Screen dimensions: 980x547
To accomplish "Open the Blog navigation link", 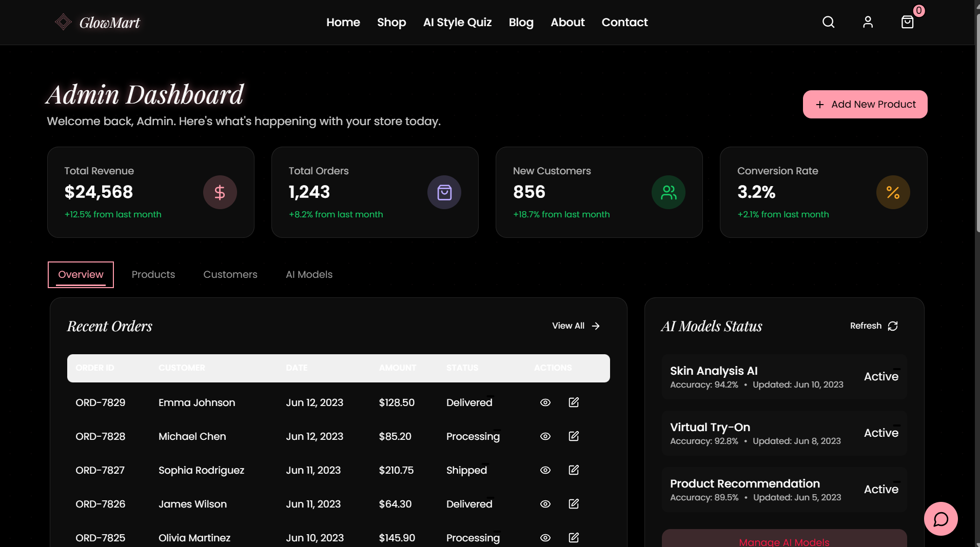I will [521, 22].
